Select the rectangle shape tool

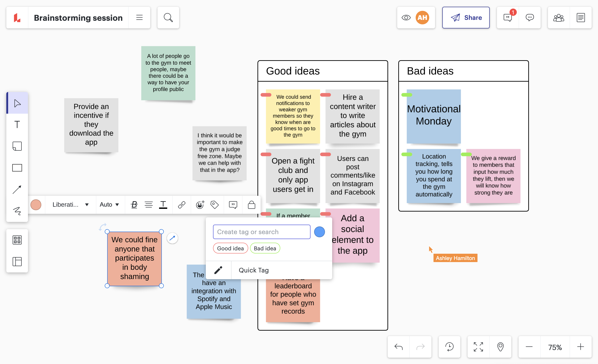[x=17, y=167]
